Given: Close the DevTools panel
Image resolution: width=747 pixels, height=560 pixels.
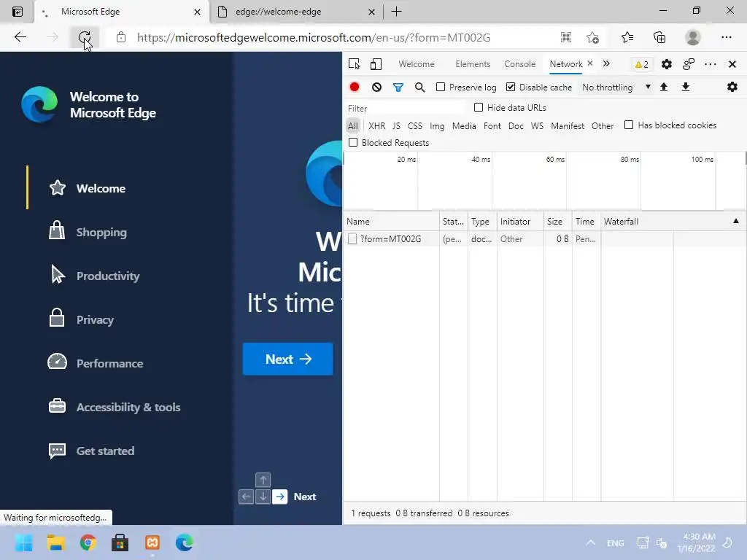Looking at the screenshot, I should (x=732, y=64).
